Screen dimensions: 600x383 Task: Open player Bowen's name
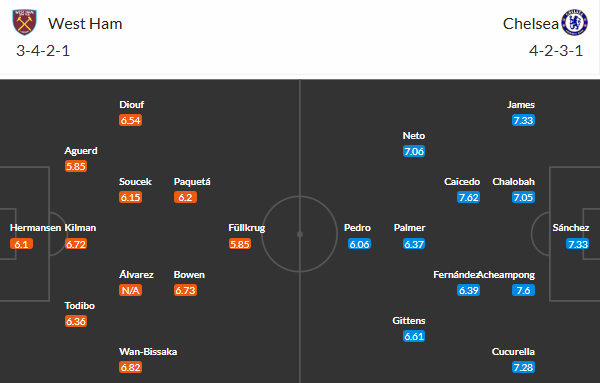[189, 275]
